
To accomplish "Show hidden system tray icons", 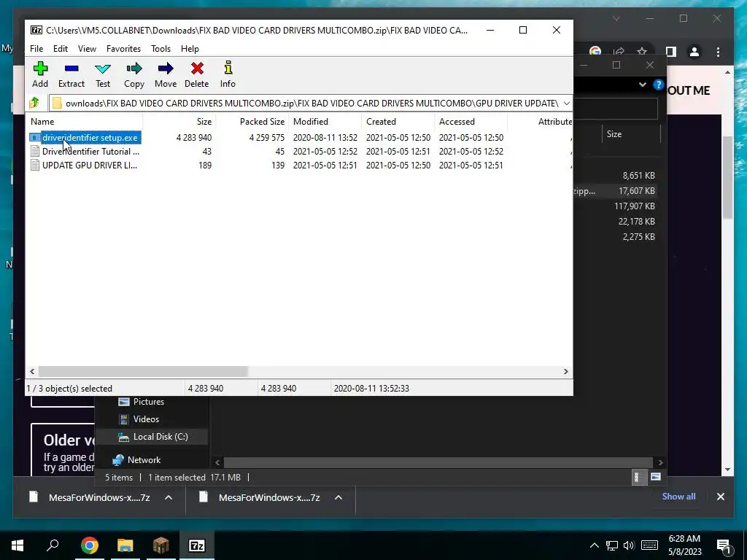I will point(594,545).
